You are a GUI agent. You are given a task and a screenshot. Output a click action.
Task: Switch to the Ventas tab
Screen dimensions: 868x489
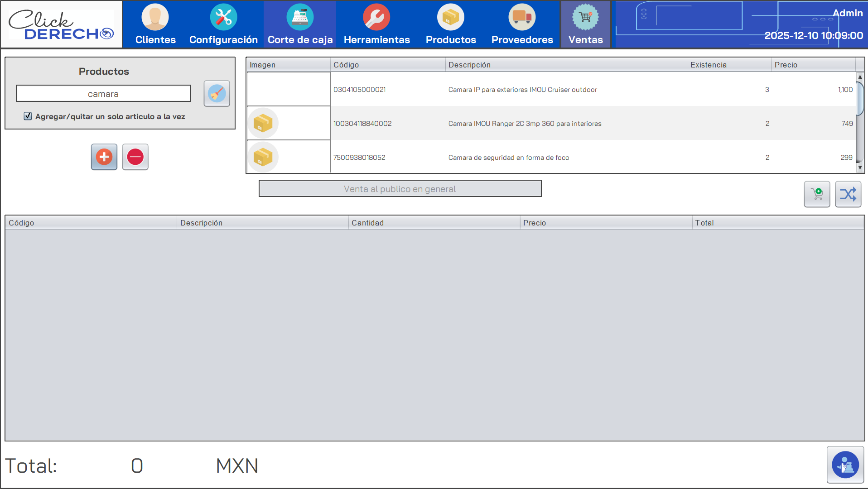[585, 24]
